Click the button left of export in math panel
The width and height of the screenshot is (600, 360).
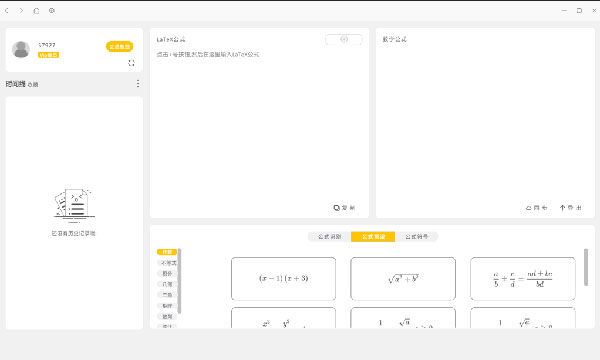point(536,208)
